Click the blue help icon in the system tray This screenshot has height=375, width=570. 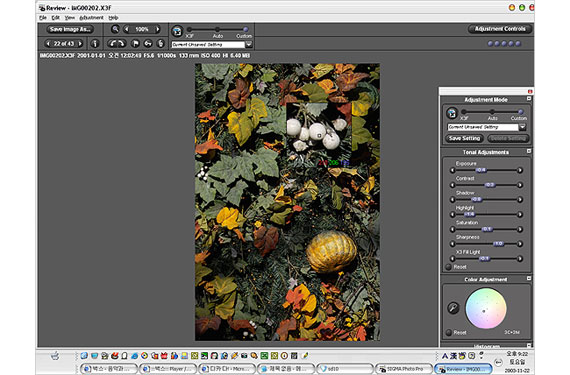click(x=471, y=356)
